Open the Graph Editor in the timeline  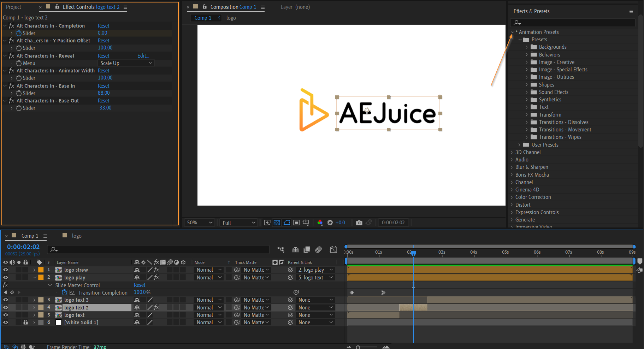333,250
